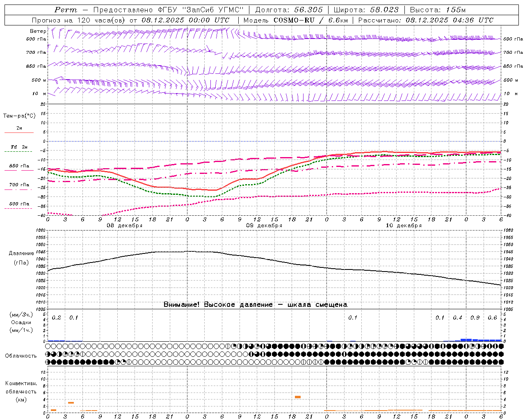Click the "0.9" precipitation value
The image size is (525, 420).
(x=475, y=318)
